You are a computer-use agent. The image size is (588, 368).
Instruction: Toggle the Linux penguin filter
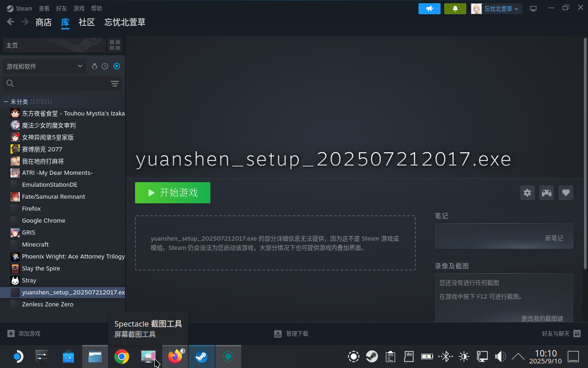pos(95,66)
